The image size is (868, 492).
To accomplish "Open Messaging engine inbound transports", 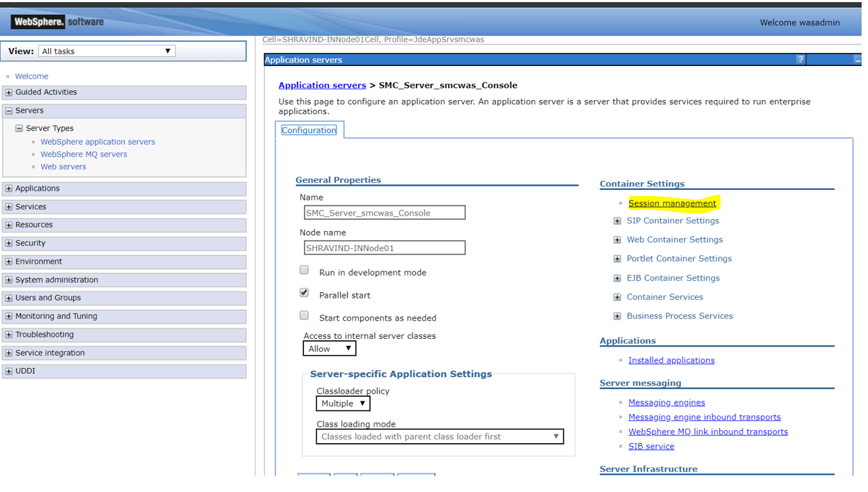I will coord(704,417).
